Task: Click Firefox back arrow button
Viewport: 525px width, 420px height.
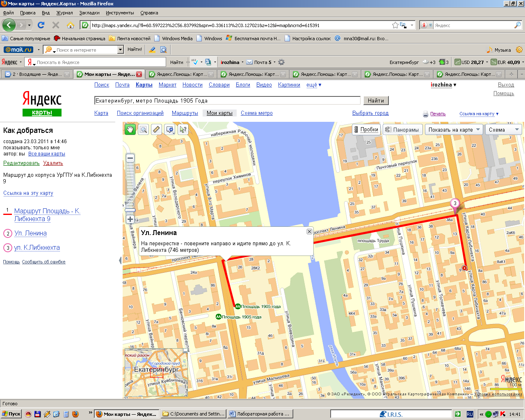Action: (x=9, y=25)
